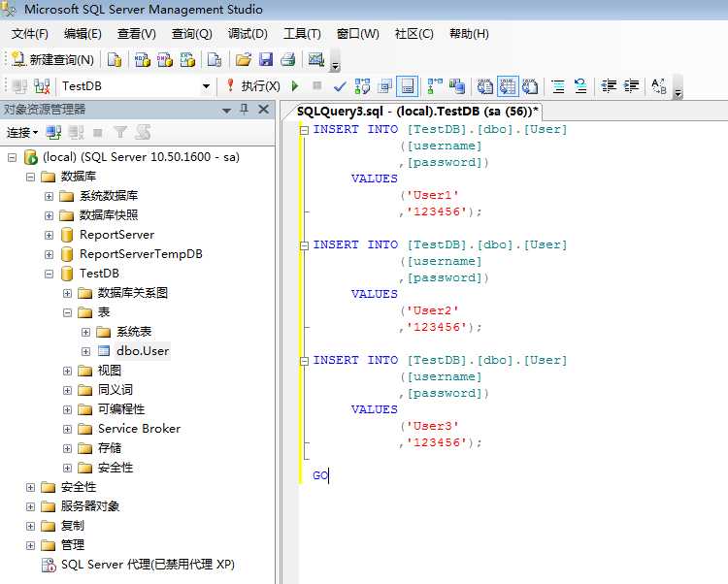Open the Edit (编辑) menu
Image resolution: width=728 pixels, height=584 pixels.
click(83, 34)
